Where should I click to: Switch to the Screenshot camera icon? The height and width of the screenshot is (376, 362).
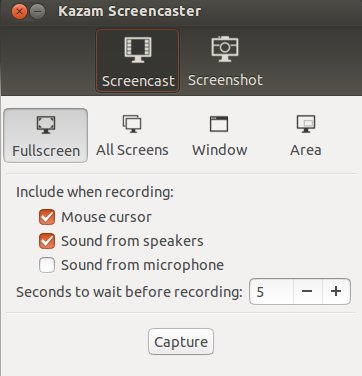pyautogui.click(x=225, y=49)
